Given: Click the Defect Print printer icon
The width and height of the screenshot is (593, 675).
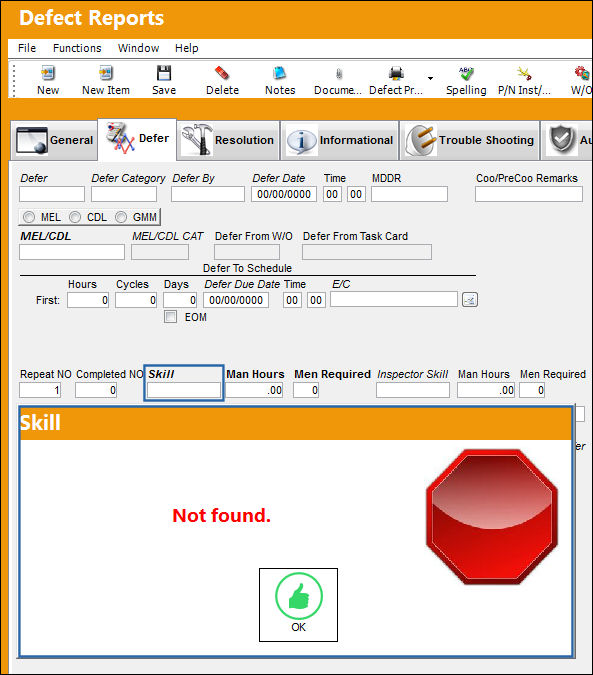Looking at the screenshot, I should point(396,73).
